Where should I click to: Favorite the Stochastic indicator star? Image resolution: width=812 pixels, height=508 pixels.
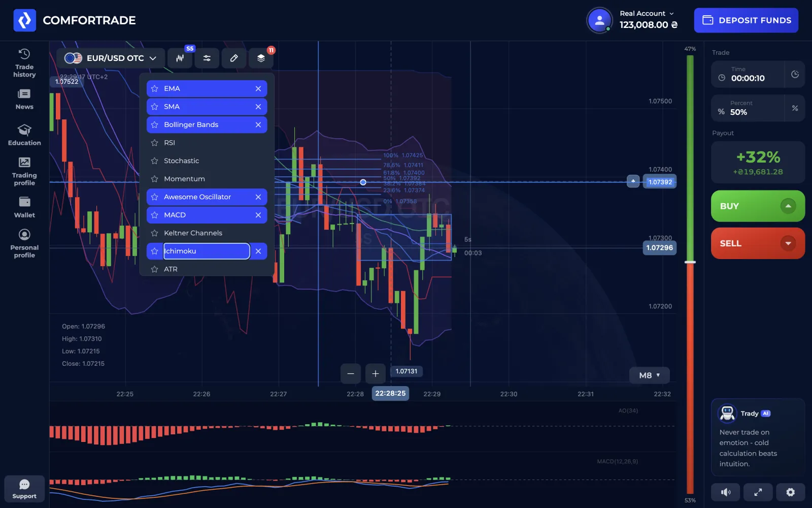coord(155,161)
